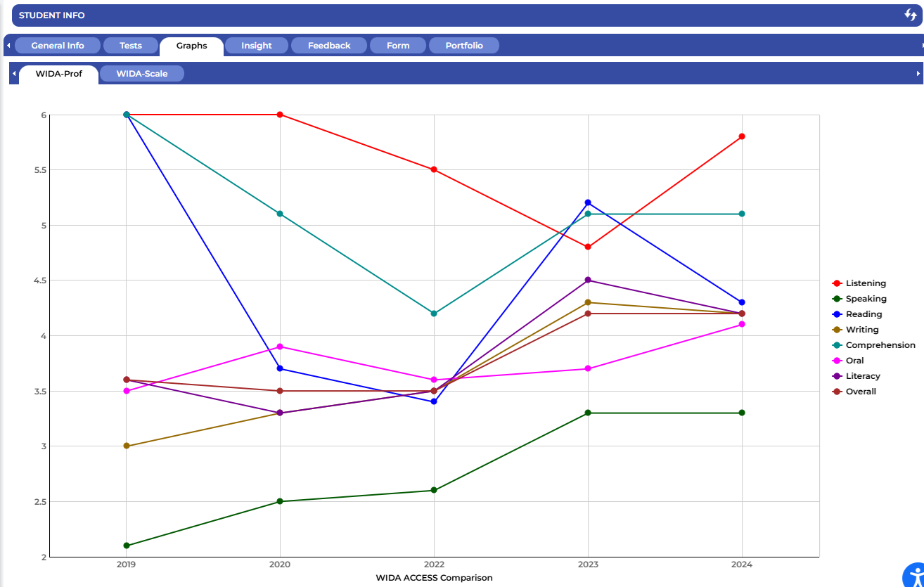Open the Tests tab
This screenshot has height=587, width=924.
click(x=130, y=46)
